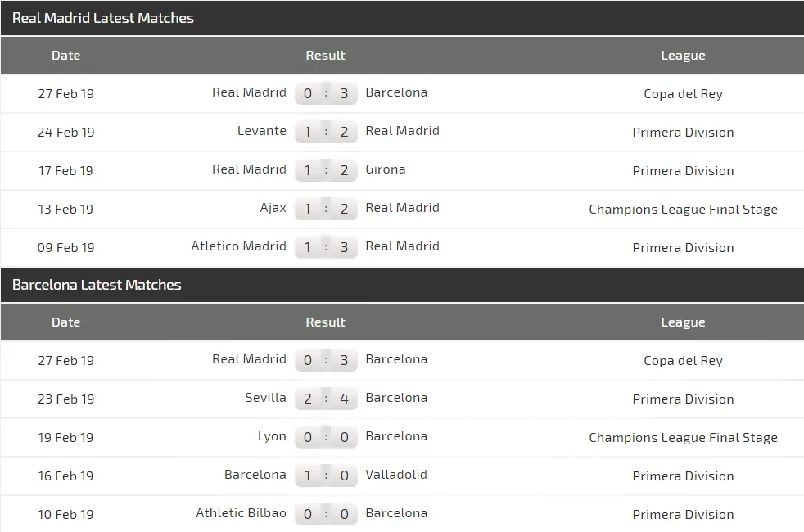The image size is (804, 532).
Task: Click the Barcelona Latest Matches heading
Action: (x=97, y=285)
